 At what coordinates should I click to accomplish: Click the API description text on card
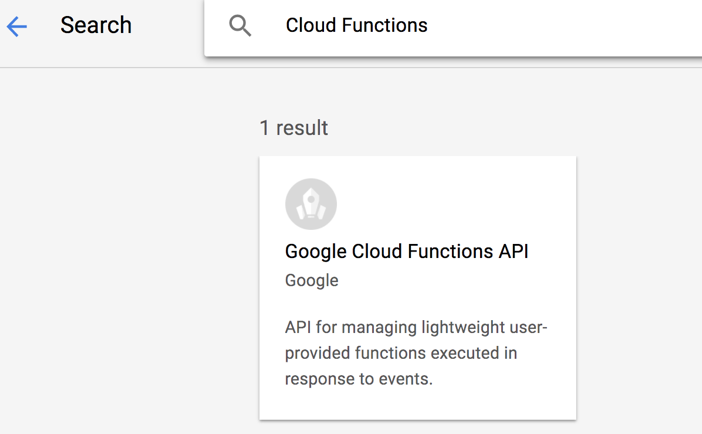tap(416, 353)
